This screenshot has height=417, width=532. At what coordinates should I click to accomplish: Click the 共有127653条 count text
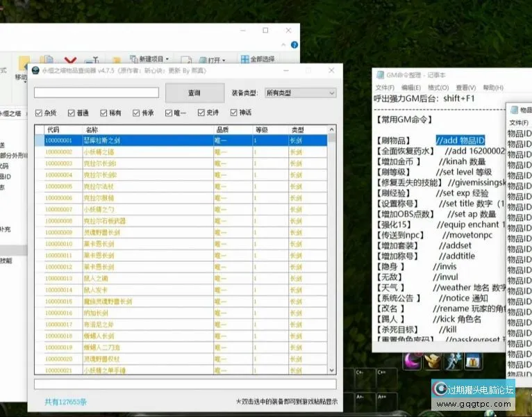click(65, 402)
